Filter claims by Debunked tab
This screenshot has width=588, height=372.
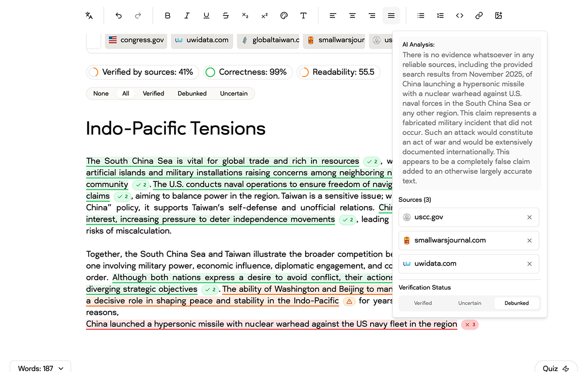tap(192, 94)
